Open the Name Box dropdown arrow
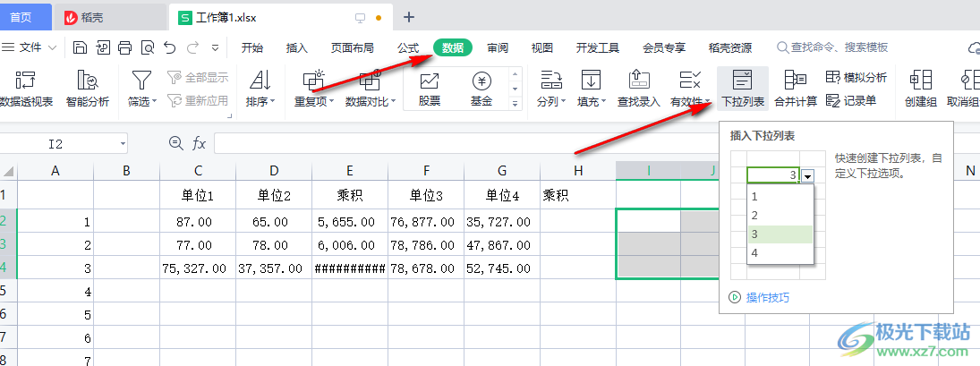Viewport: 980px width, 366px height. 123,144
